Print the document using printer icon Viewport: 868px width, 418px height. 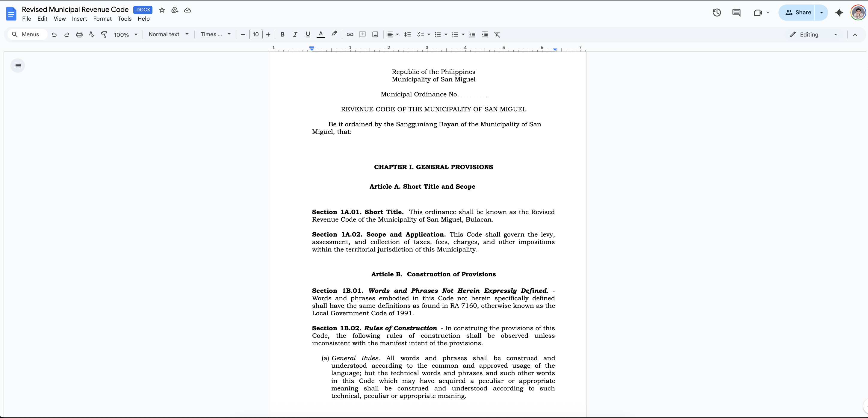tap(79, 34)
